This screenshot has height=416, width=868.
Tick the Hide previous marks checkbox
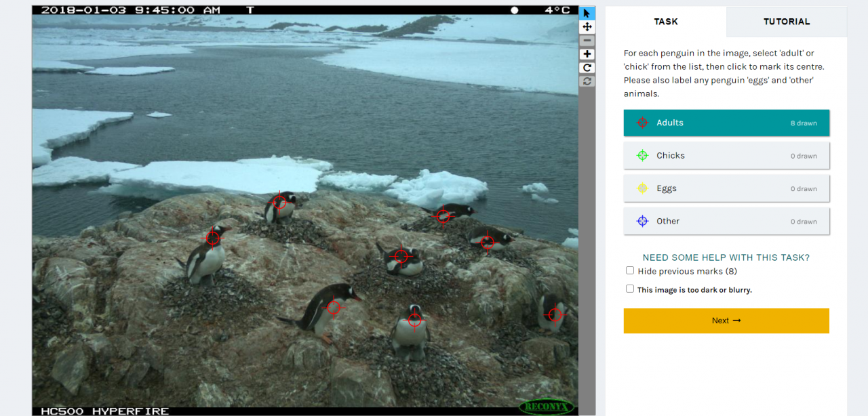coord(630,270)
